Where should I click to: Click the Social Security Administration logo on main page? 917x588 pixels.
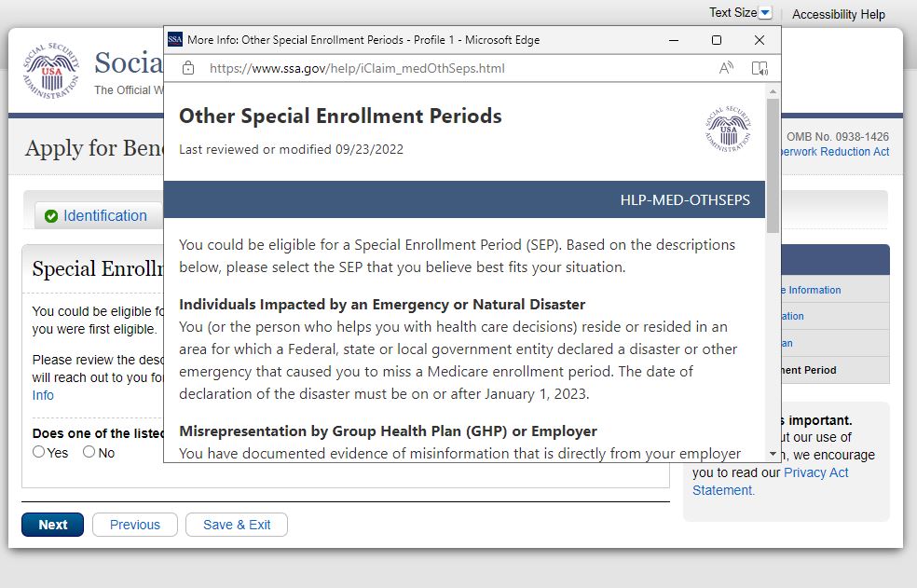(x=51, y=70)
